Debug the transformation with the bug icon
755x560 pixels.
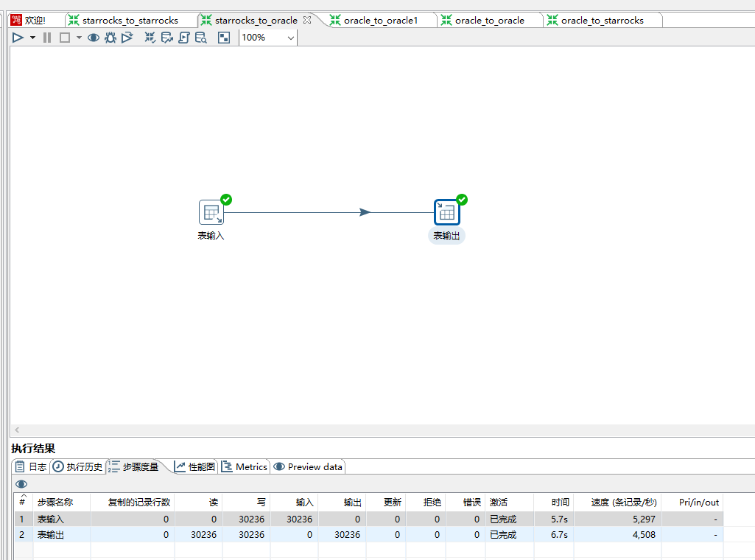(110, 38)
